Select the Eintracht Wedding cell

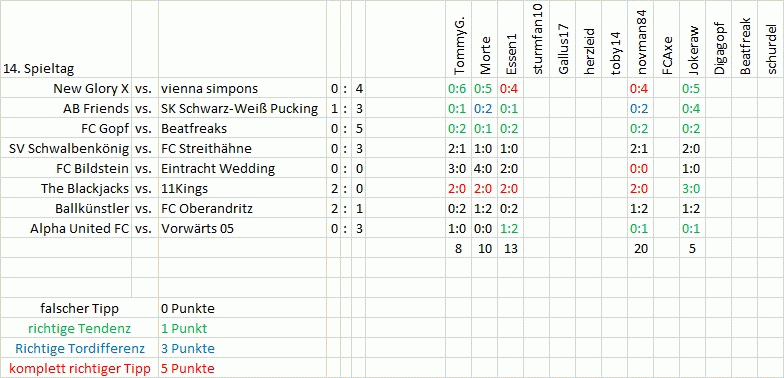[x=242, y=168]
